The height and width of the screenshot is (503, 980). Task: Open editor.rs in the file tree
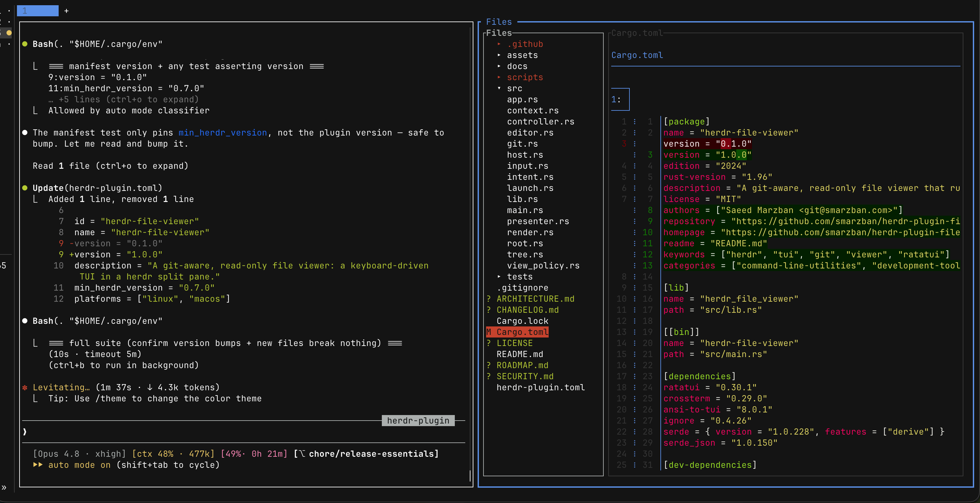530,133
